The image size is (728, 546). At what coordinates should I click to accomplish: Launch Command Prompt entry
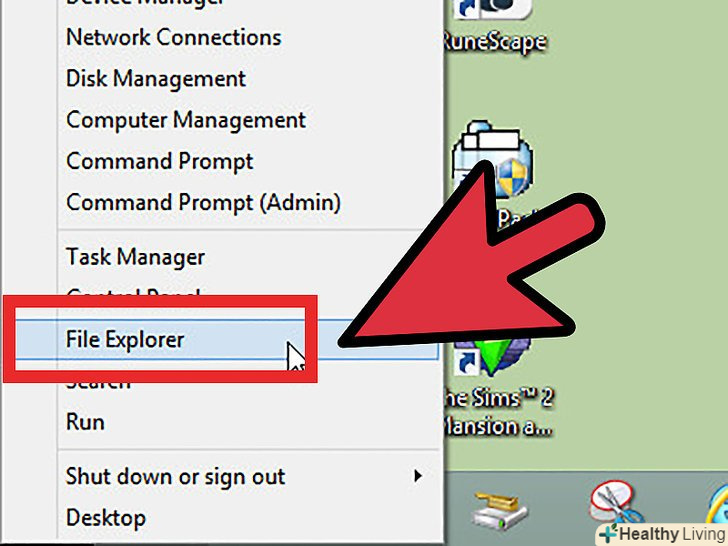160,162
